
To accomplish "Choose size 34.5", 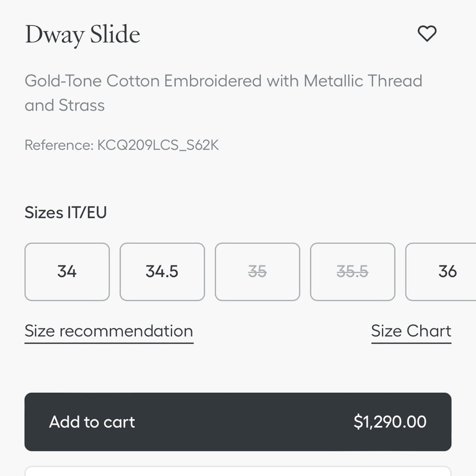I will point(162,272).
